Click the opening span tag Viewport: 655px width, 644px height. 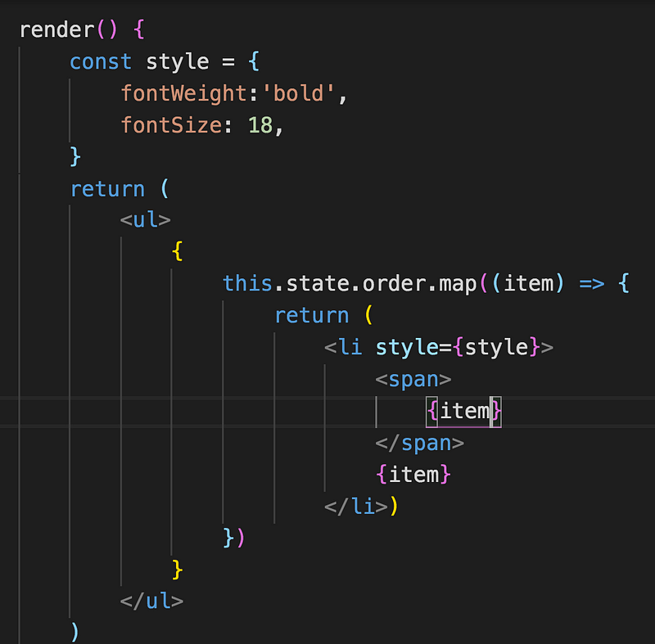(x=413, y=379)
